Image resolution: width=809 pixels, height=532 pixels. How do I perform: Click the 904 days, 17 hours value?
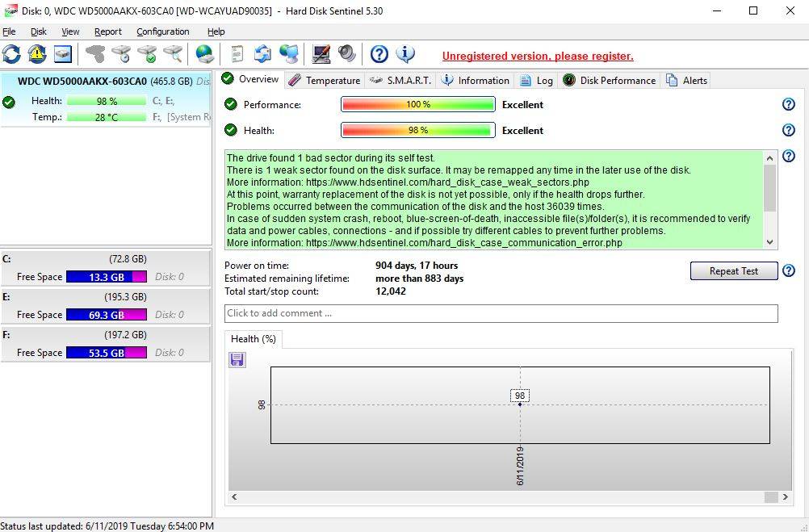tap(417, 266)
